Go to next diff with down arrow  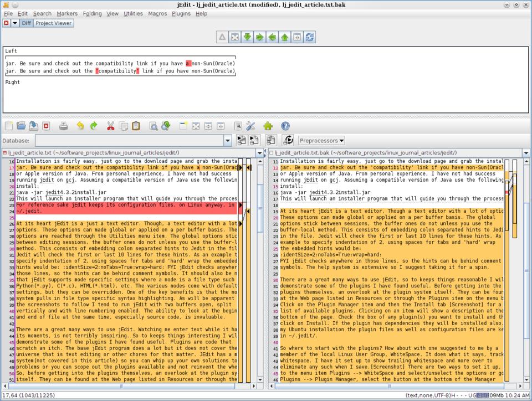tap(247, 37)
